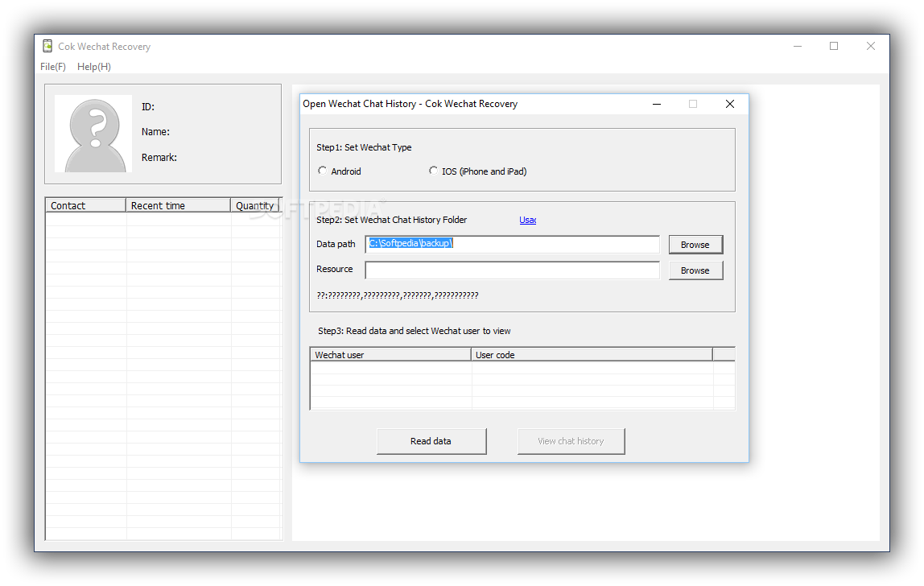Click the 'Name:' label in contact panel
This screenshot has width=924, height=586.
click(x=155, y=131)
